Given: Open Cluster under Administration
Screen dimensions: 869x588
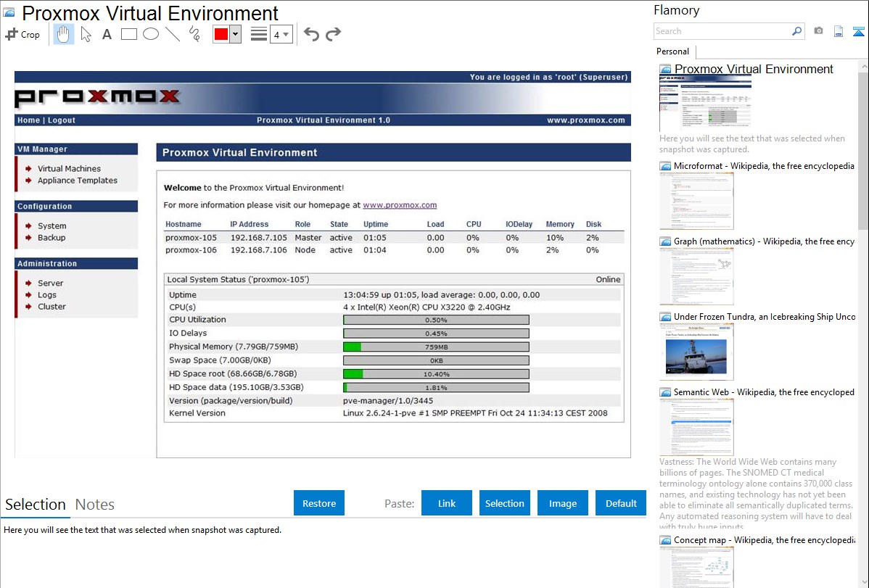Looking at the screenshot, I should (x=52, y=307).
